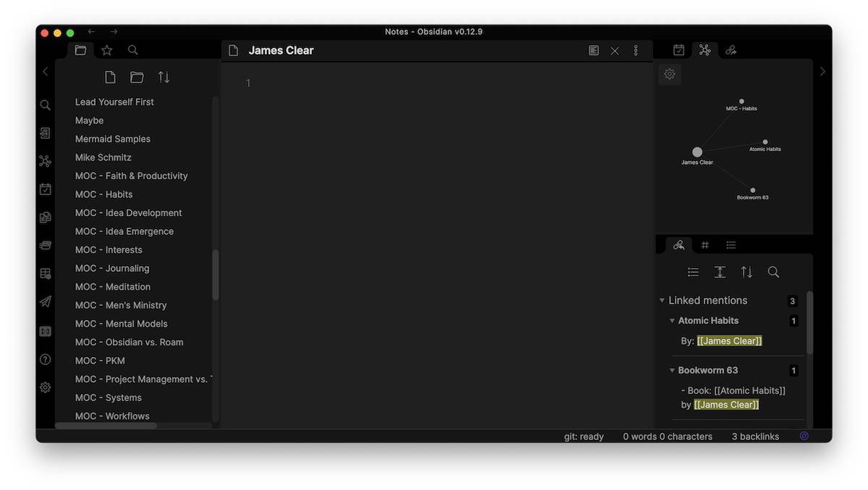Collapse the right sidebar

click(x=822, y=71)
